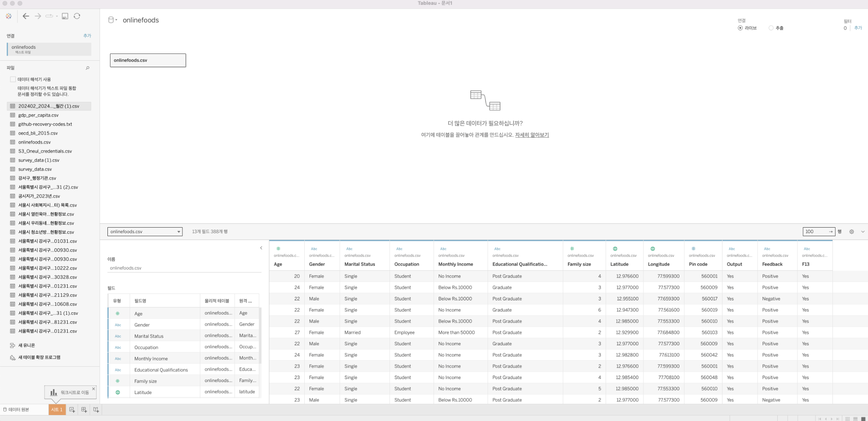Screen dimensions: 868x421
Task: Click the Longitude column globe type icon
Action: 653,249
